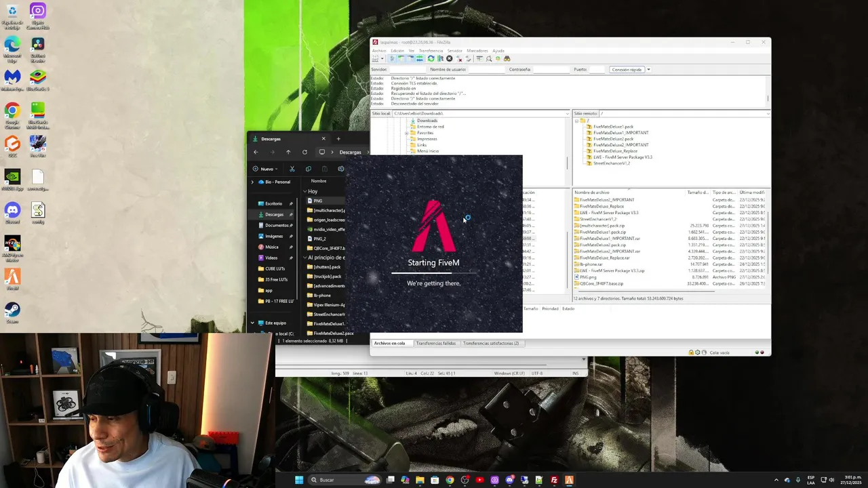This screenshot has height=488, width=868.
Task: Select FiveMateDeluxe1.pack in remote tree
Action: pyautogui.click(x=613, y=127)
